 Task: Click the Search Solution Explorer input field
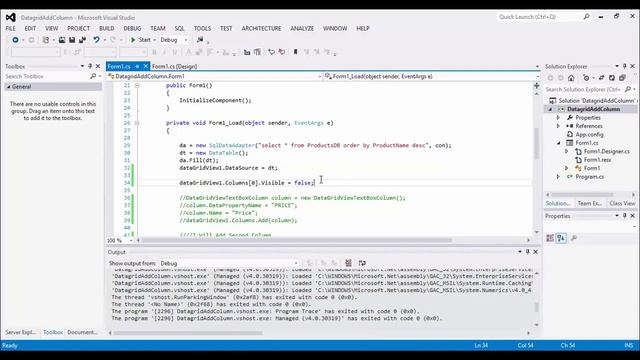(584, 89)
